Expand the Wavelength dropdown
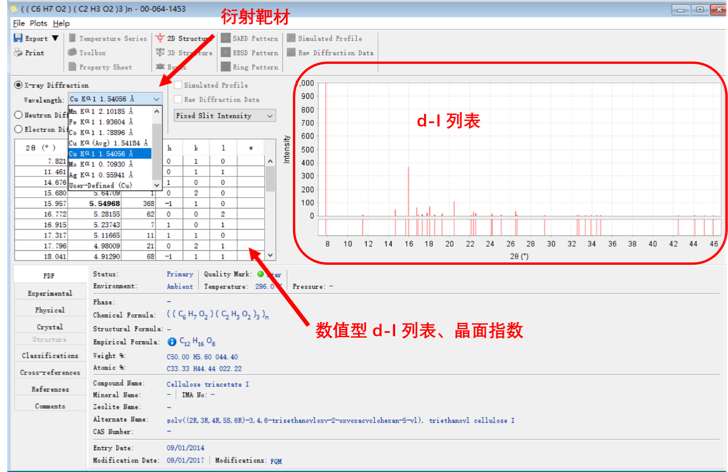Viewport: 728px width, 472px height. (x=157, y=100)
